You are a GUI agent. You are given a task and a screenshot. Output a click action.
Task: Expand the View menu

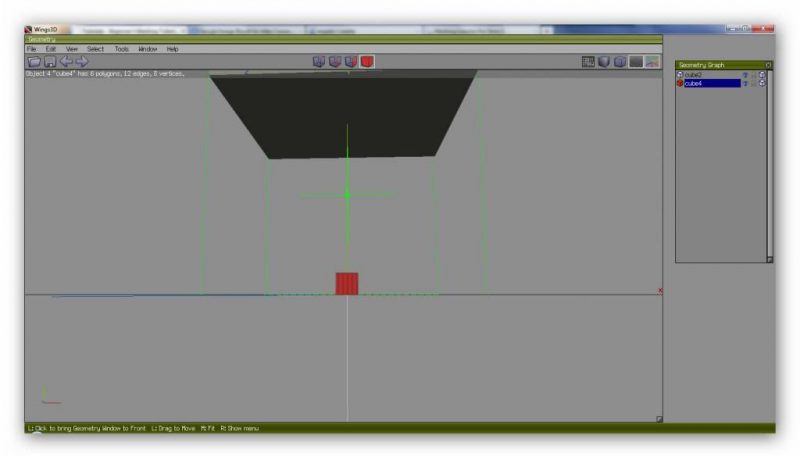[72, 48]
